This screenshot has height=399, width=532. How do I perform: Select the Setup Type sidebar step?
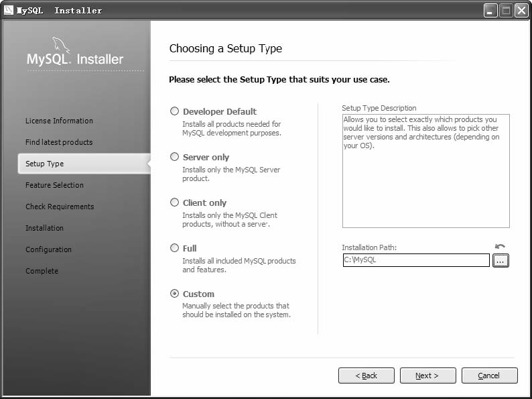pos(84,164)
